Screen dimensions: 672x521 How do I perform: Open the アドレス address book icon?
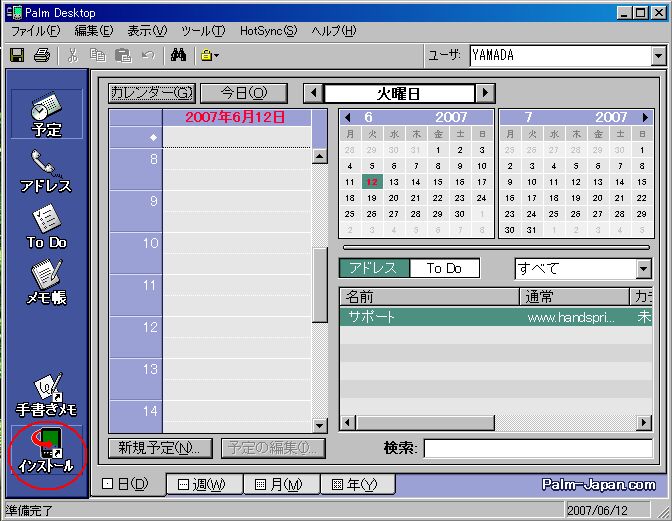46,171
